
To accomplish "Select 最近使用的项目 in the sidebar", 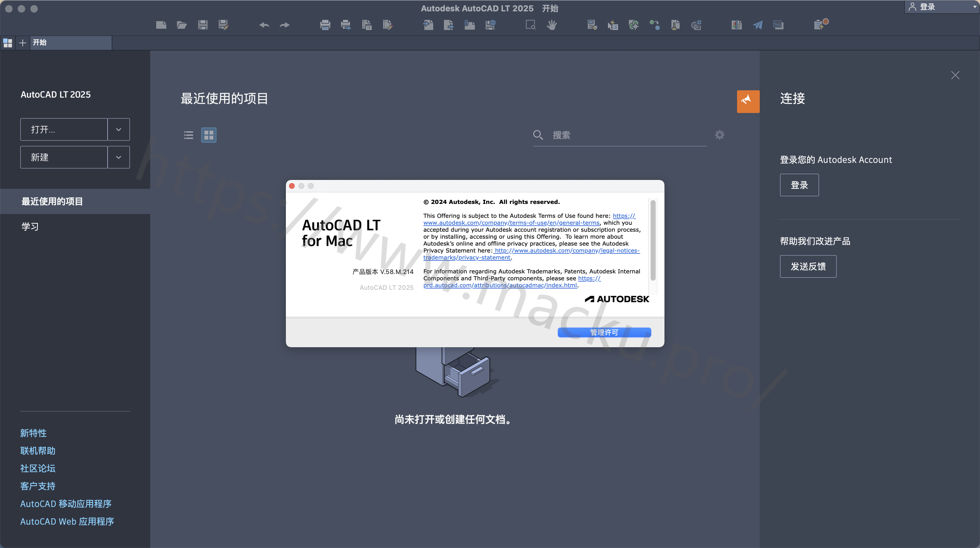I will click(75, 201).
